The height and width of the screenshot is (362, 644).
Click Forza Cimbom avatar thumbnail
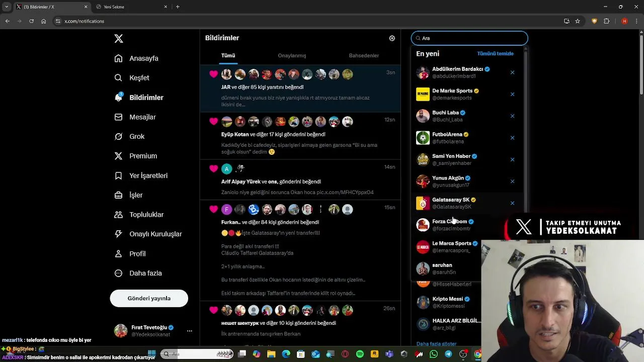tap(423, 225)
